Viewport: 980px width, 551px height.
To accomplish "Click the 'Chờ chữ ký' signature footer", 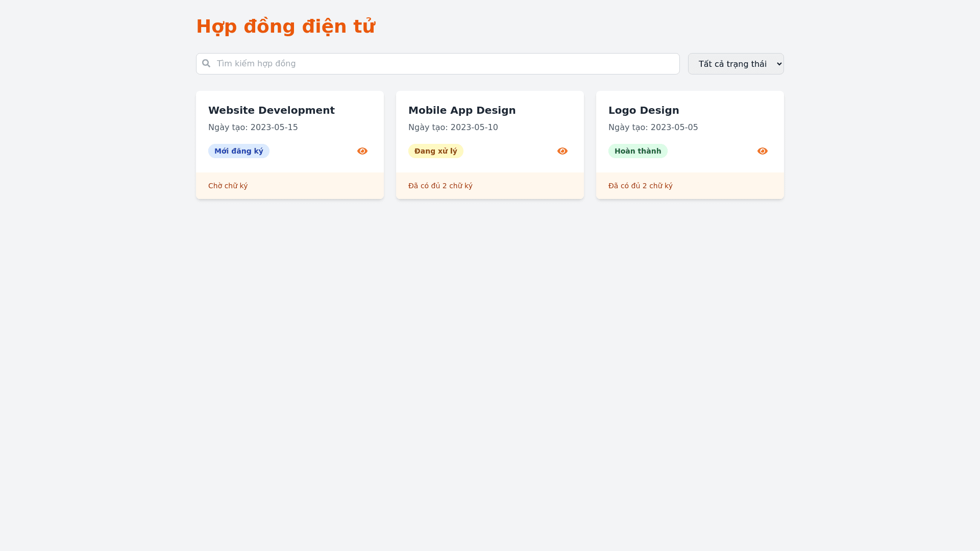I will coord(228,186).
